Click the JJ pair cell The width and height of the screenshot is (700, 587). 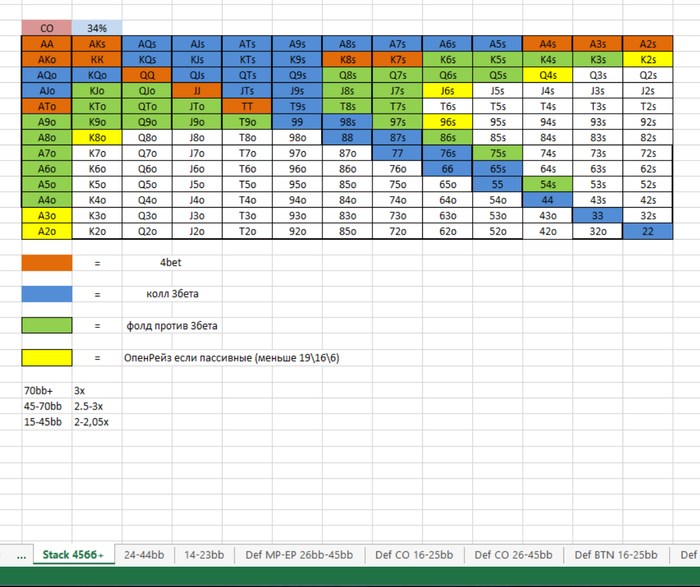197,91
